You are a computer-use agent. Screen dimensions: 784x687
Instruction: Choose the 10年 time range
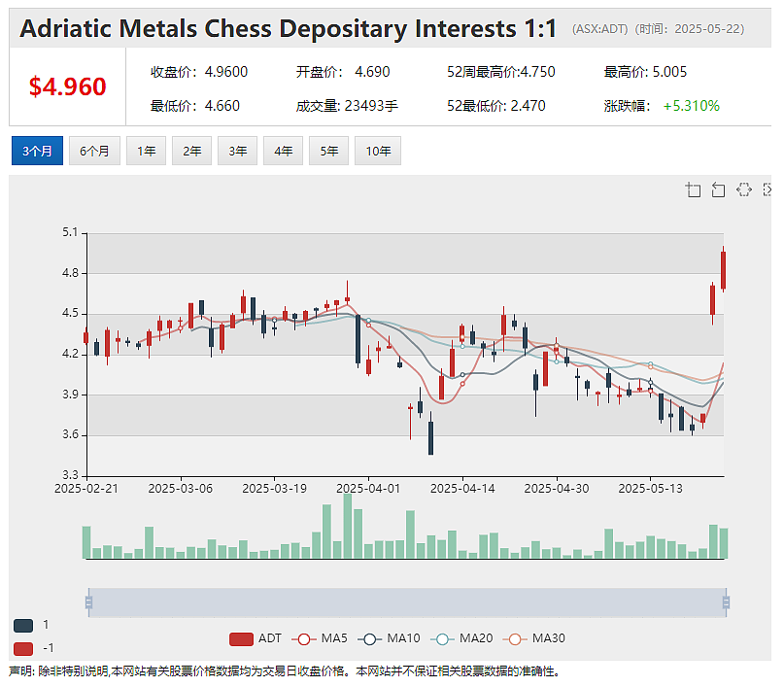pyautogui.click(x=378, y=151)
